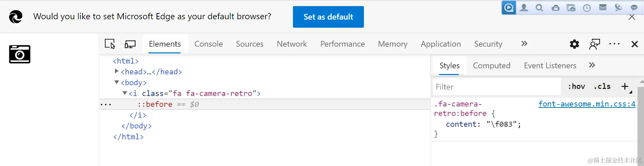Click the clock history icon in floating toolbar
The width and height of the screenshot is (644, 166).
coord(587,8)
